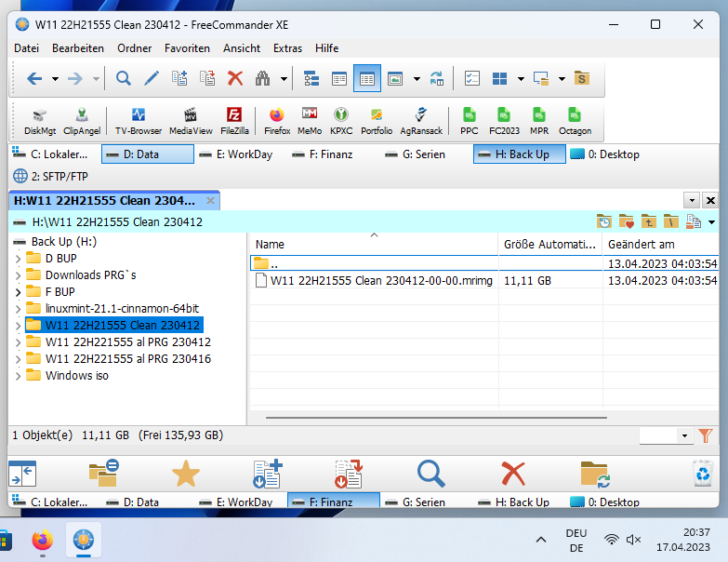Select the details view icon
728x562 pixels.
[366, 78]
